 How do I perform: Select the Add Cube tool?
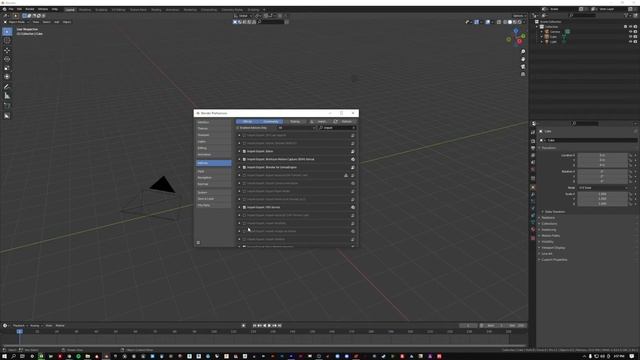click(7, 106)
